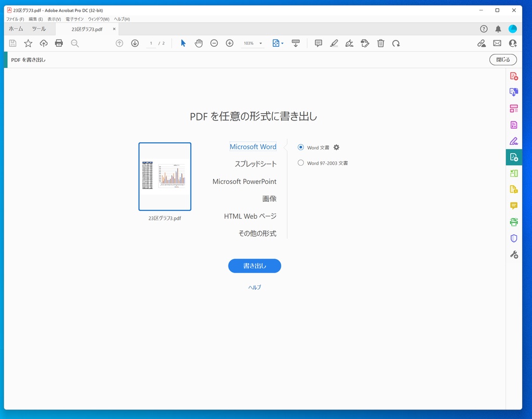This screenshot has height=419, width=532.
Task: Click the ヘルプ link below export
Action: [x=255, y=288]
